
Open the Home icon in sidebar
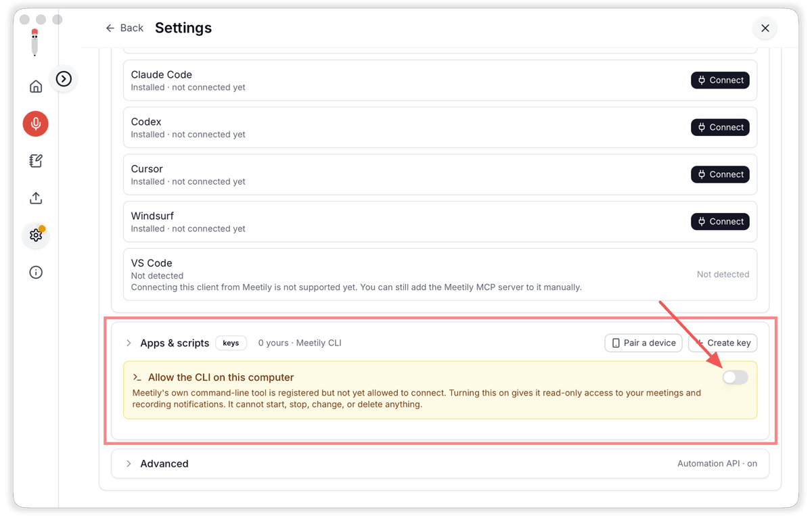(36, 87)
